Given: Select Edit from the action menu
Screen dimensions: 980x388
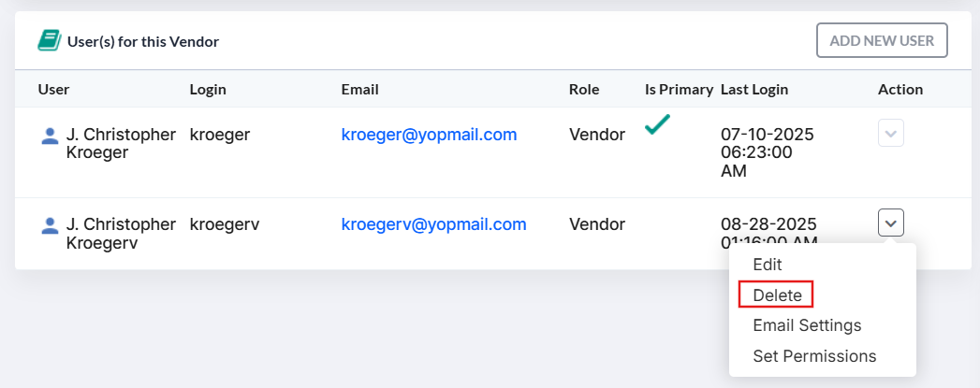Looking at the screenshot, I should point(768,265).
